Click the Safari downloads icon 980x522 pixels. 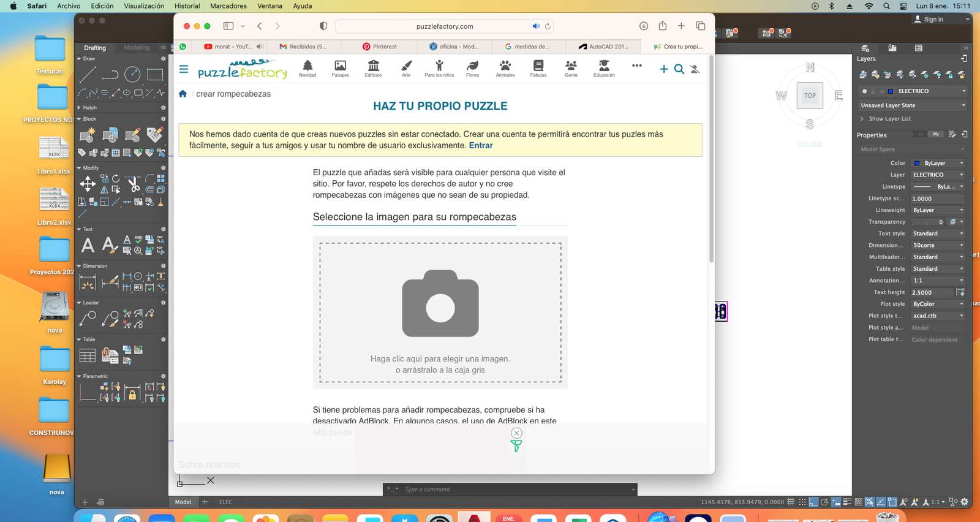click(x=643, y=26)
